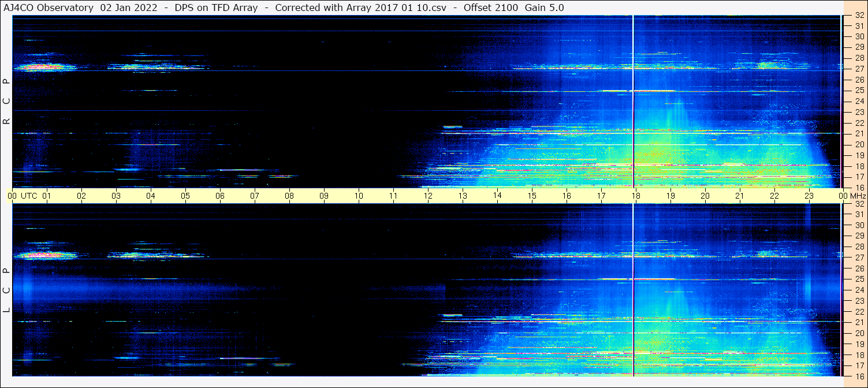This screenshot has width=868, height=388.
Task: Click hour '08' on the time axis
Action: pyautogui.click(x=289, y=196)
